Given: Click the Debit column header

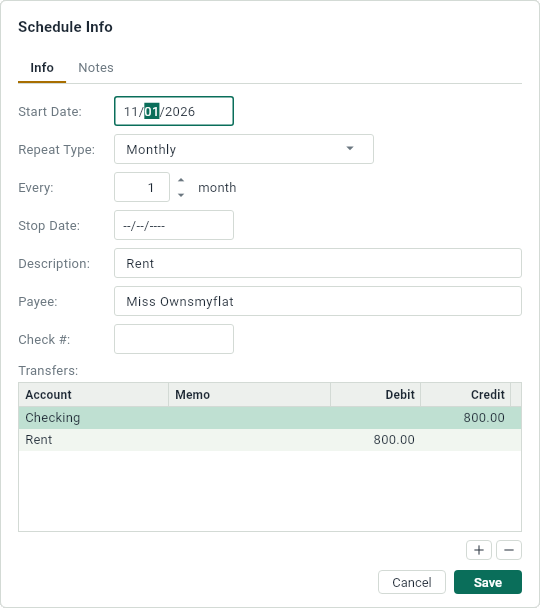Looking at the screenshot, I should click(375, 394).
